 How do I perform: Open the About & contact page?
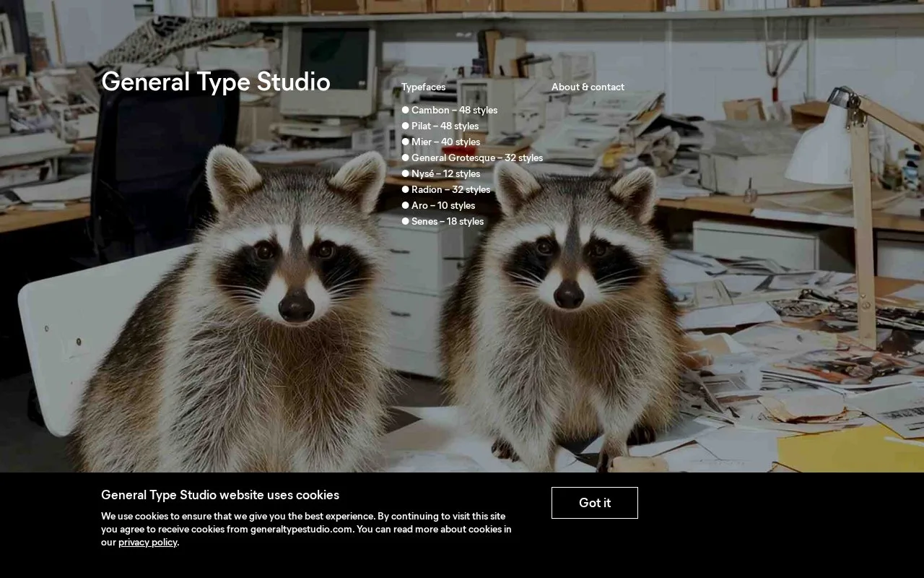click(588, 87)
